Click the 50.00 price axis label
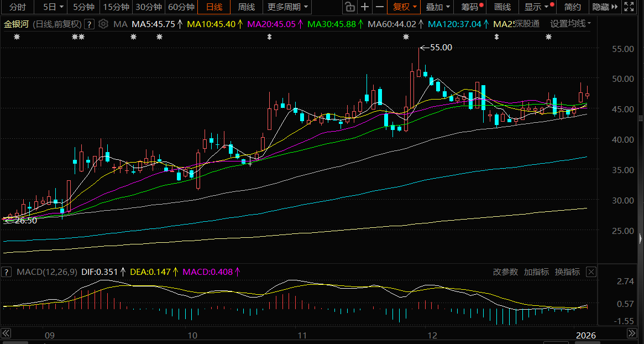 (x=622, y=79)
